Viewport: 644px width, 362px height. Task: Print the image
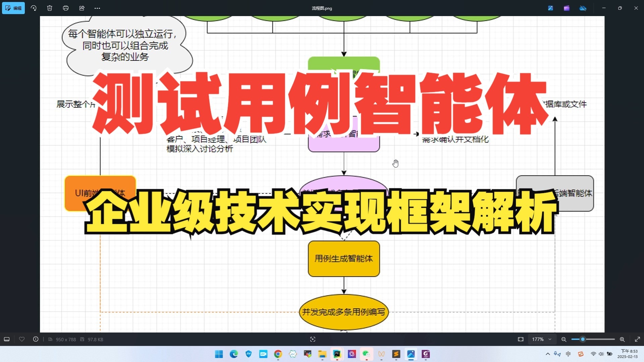(66, 8)
